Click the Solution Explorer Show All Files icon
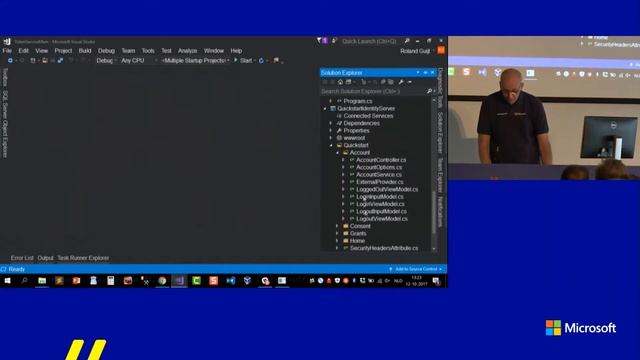This screenshot has height=360, width=640. point(391,82)
